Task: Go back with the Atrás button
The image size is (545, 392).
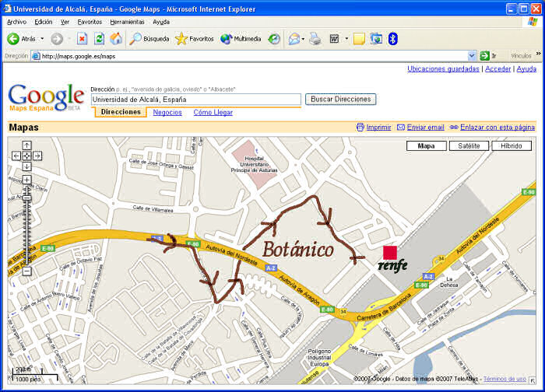Action: tap(21, 39)
